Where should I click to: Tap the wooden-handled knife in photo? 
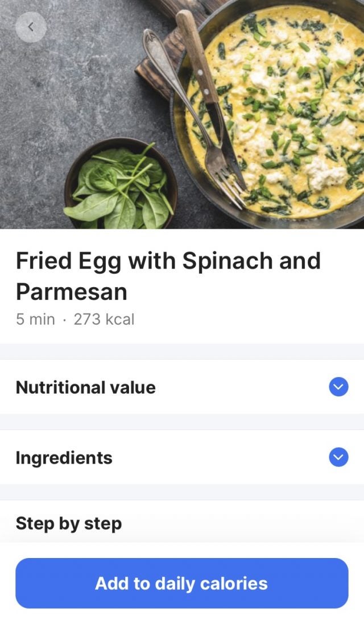click(196, 54)
